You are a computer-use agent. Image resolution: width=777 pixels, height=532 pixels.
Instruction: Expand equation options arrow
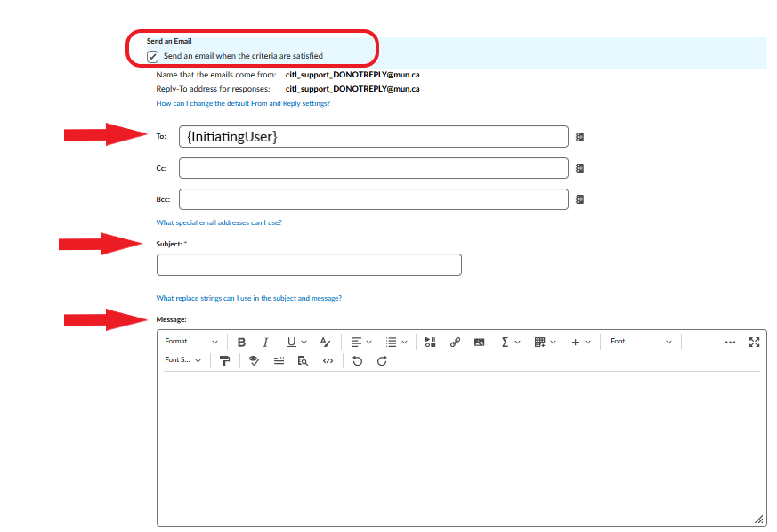pos(517,342)
